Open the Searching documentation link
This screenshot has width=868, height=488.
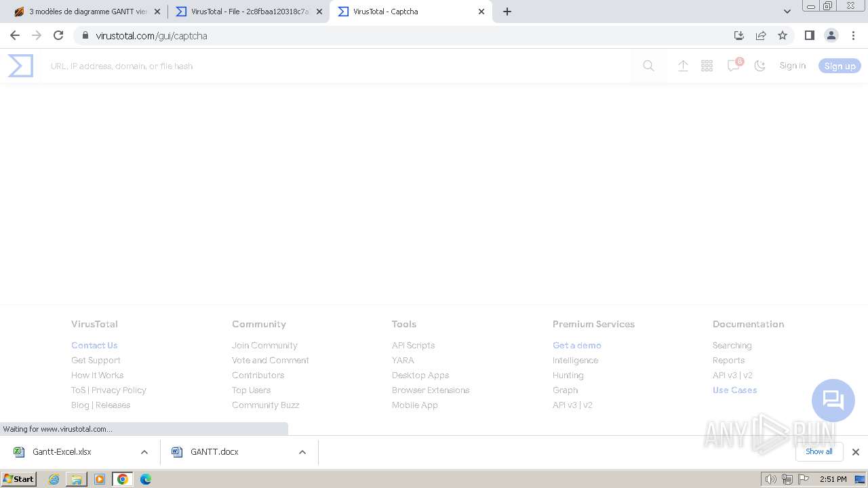(732, 345)
